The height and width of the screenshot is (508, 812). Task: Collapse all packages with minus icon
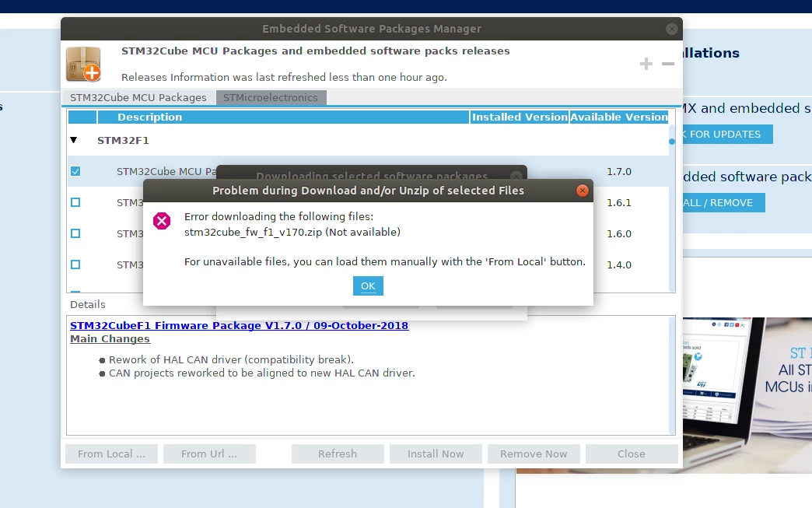click(668, 64)
